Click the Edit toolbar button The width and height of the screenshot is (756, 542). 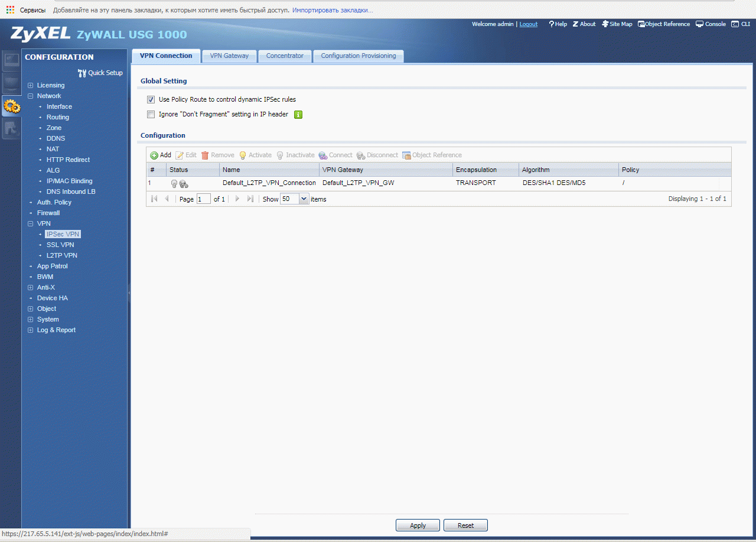click(186, 155)
